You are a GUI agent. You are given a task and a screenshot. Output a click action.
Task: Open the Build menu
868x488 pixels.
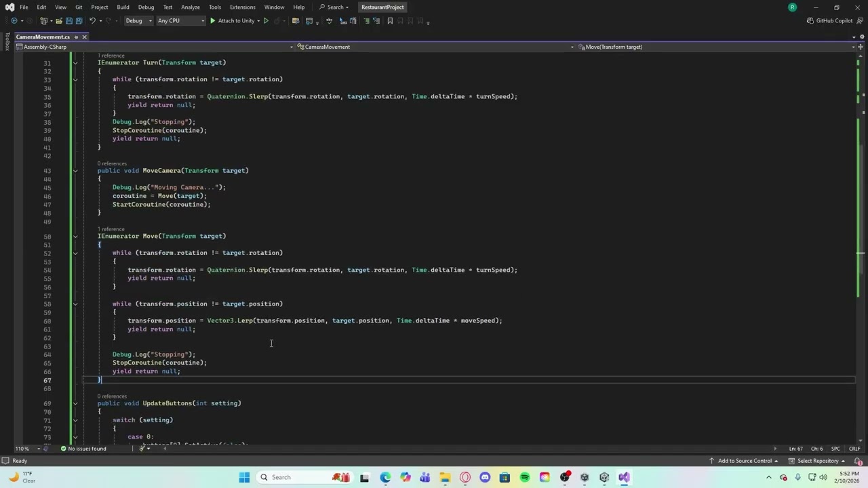pyautogui.click(x=123, y=7)
